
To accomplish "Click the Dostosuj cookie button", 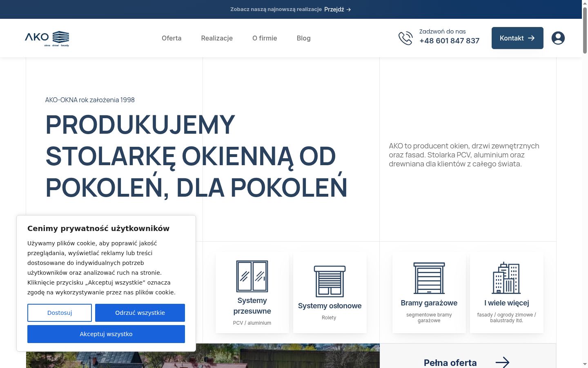I will pyautogui.click(x=60, y=313).
